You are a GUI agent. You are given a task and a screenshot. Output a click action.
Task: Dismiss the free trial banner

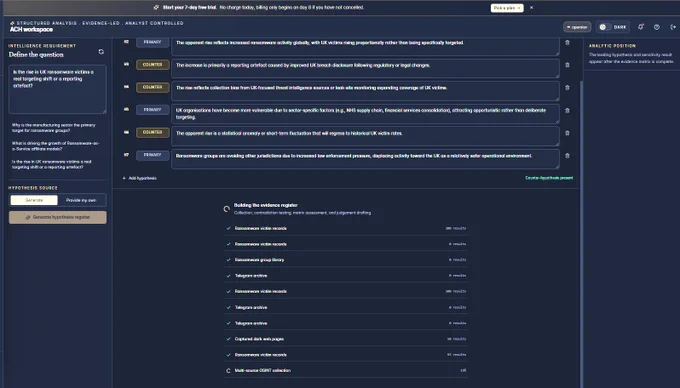(x=531, y=8)
